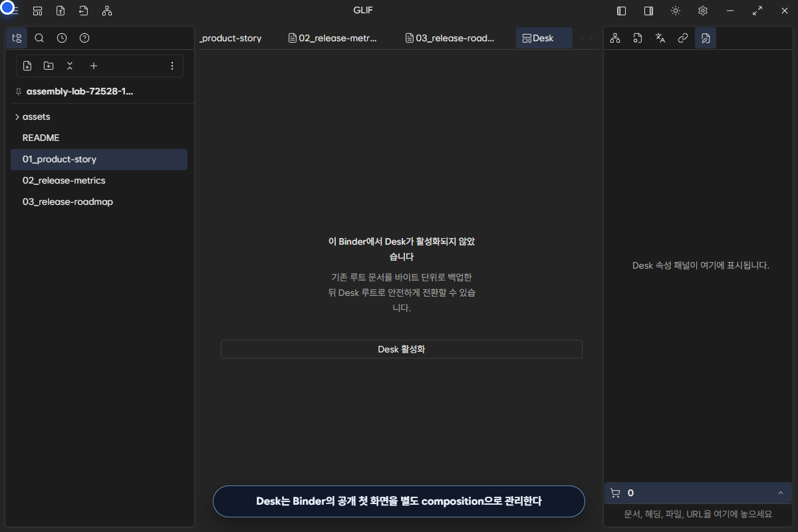798x532 pixels.
Task: Open the structure hierarchy tab in right panel
Action: coord(615,38)
